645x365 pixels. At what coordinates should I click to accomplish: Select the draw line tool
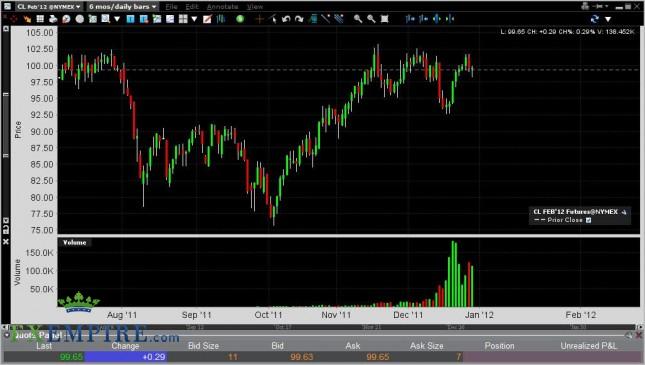[x=326, y=19]
